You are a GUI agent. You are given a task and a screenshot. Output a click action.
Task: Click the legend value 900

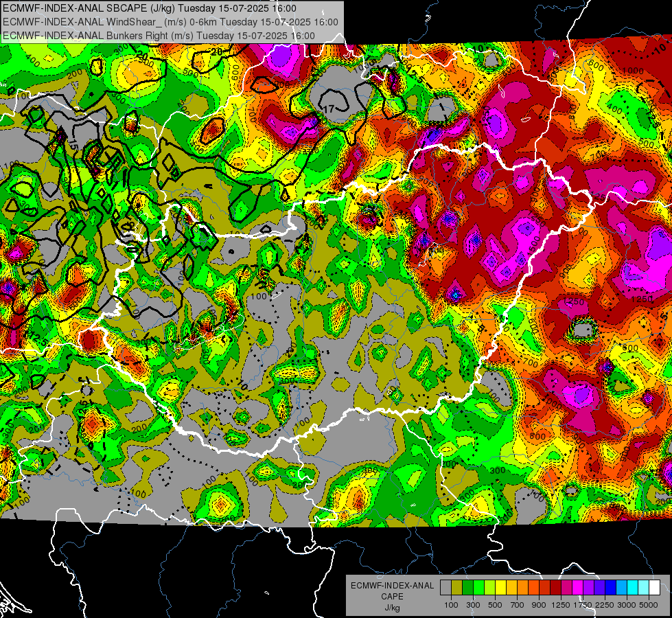click(x=539, y=605)
